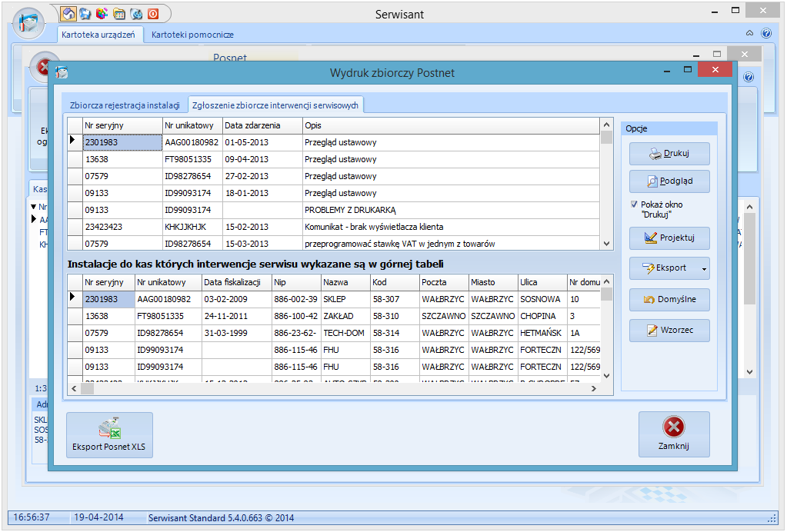Sort upper table by Nr seryjny header
787x532 pixels.
pos(122,125)
